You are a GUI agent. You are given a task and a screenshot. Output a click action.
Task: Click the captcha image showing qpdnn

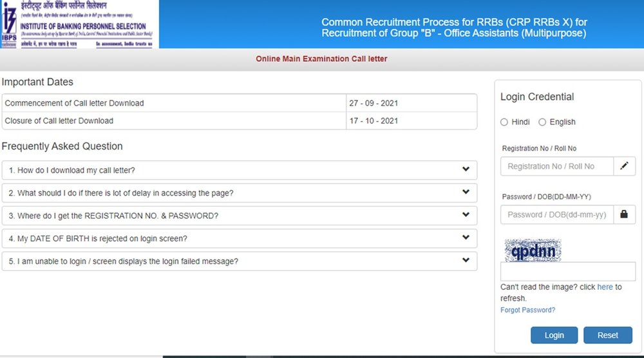coord(533,250)
